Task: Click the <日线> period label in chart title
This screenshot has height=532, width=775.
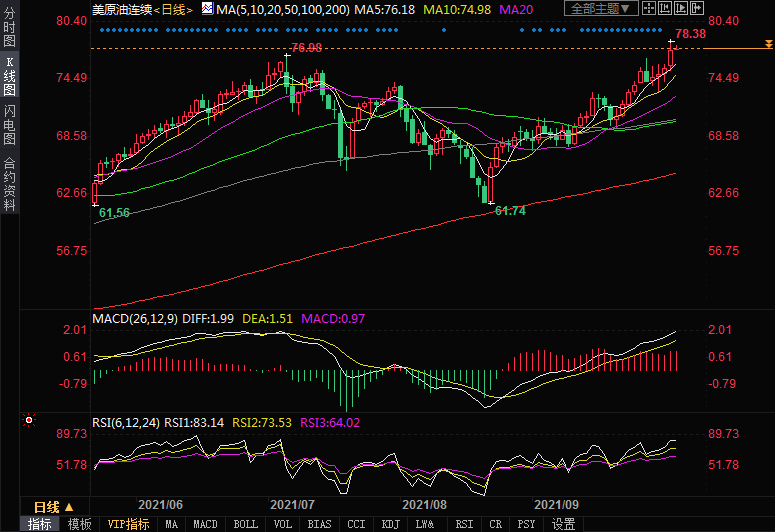Action: pyautogui.click(x=176, y=9)
